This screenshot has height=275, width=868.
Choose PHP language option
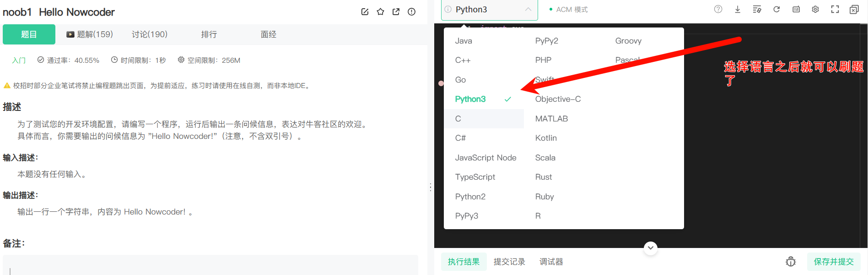click(543, 60)
